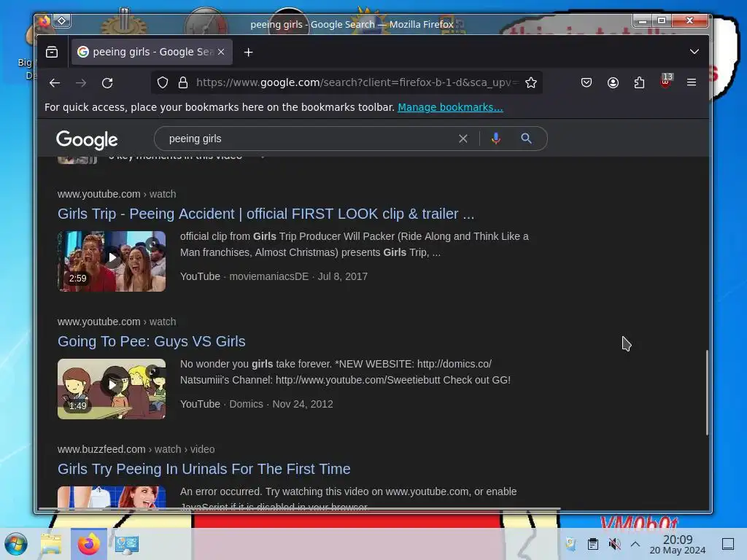
Task: Open the Firefox hamburger application menu
Action: [x=692, y=82]
